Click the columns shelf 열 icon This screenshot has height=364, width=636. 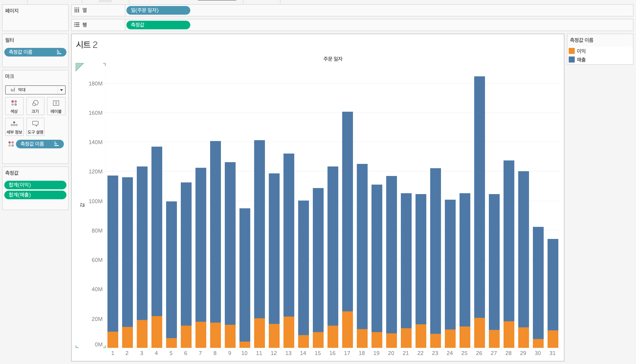coord(77,10)
